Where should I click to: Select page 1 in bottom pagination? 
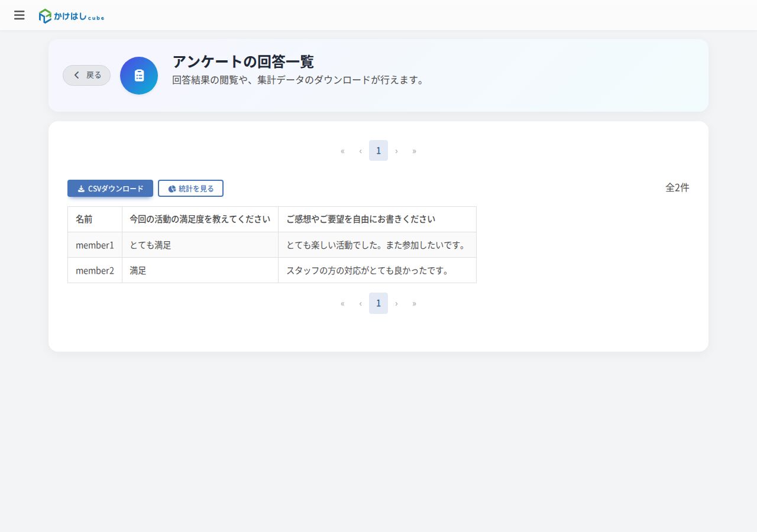[x=378, y=303]
